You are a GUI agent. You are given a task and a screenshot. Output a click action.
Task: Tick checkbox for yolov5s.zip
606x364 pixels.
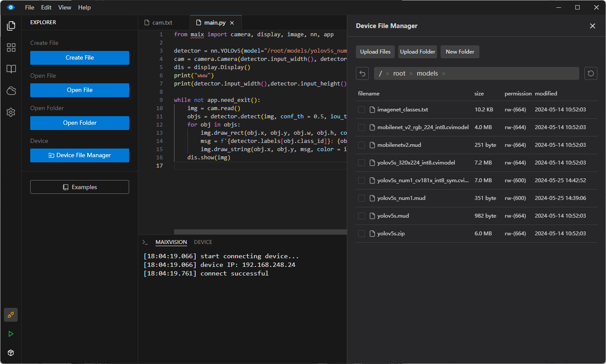(362, 234)
